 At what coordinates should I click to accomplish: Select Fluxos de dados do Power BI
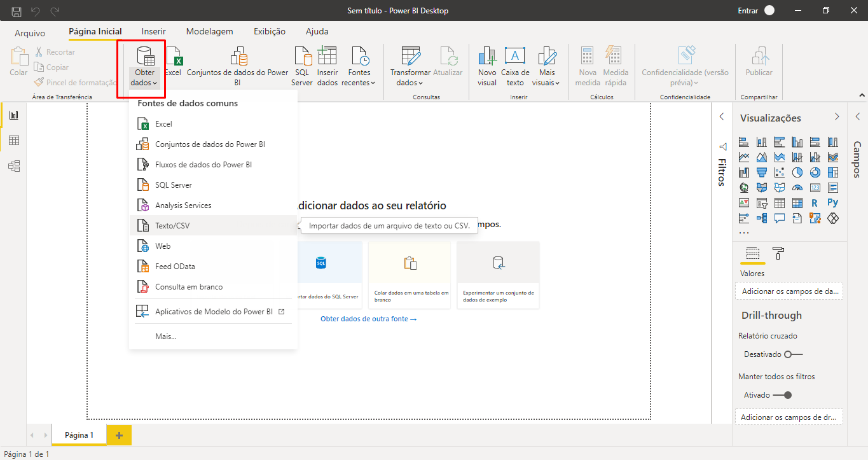coord(213,165)
